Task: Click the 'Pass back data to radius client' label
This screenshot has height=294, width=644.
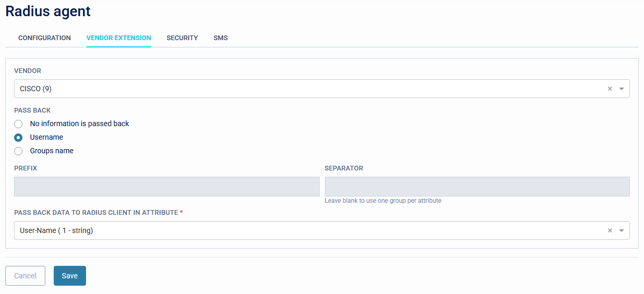Action: [96, 213]
